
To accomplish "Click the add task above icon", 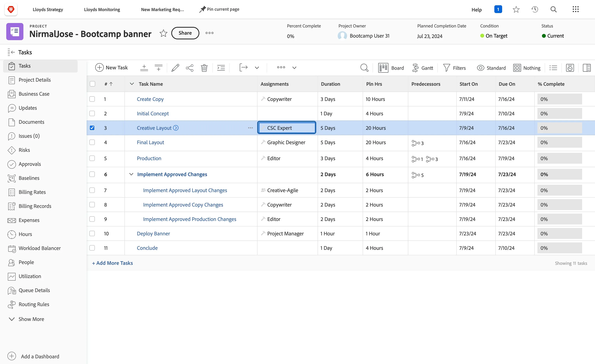I will pyautogui.click(x=144, y=68).
